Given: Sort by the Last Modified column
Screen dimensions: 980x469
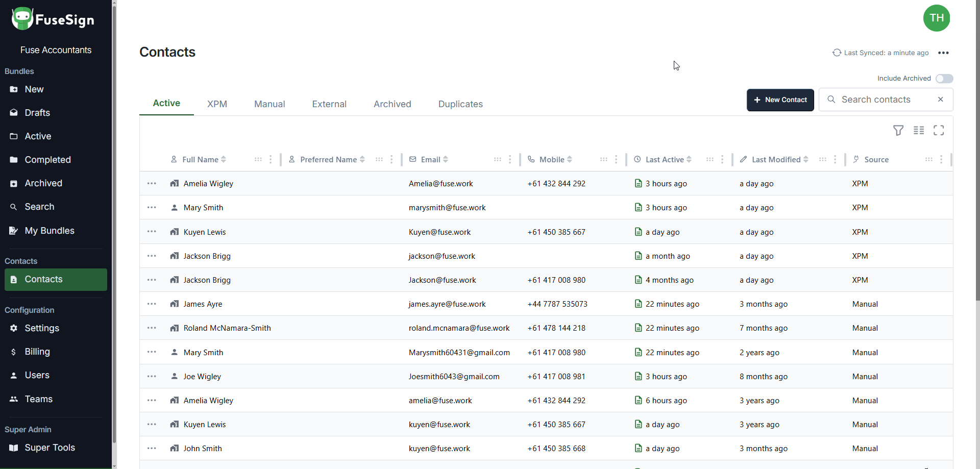Looking at the screenshot, I should click(x=805, y=160).
